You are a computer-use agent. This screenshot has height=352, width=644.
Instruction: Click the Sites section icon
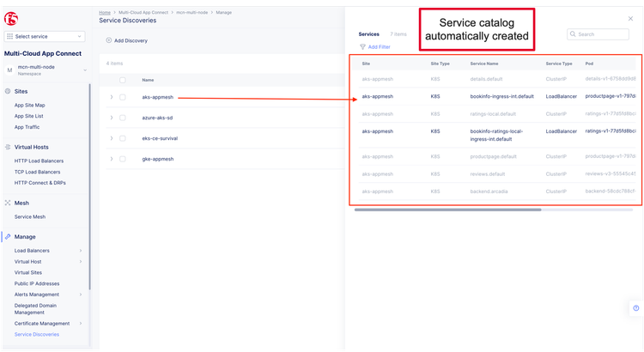point(8,91)
